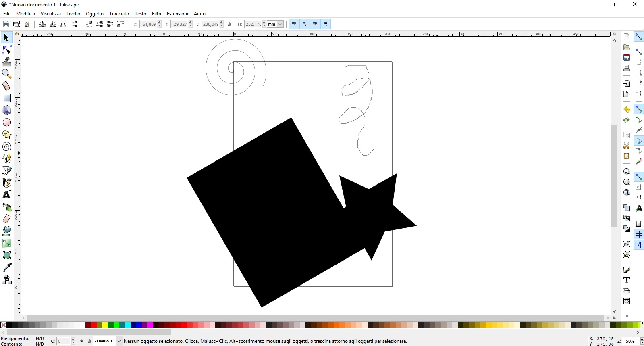Viewport: 644px width, 346px height.
Task: Toggle scale stroke width with object
Action: click(x=294, y=24)
